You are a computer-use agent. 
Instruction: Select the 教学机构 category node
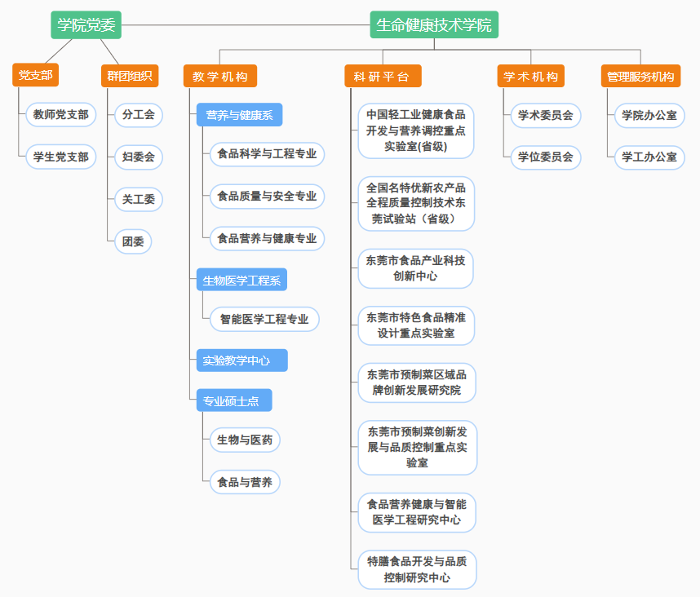(220, 77)
